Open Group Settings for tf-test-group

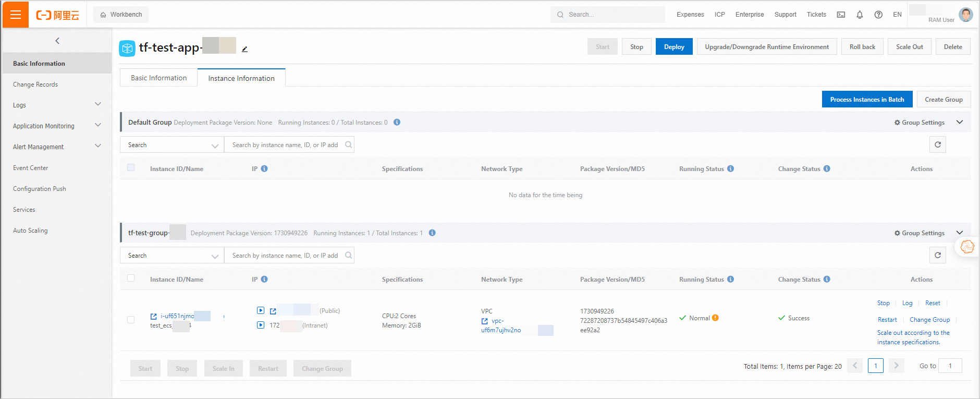920,233
